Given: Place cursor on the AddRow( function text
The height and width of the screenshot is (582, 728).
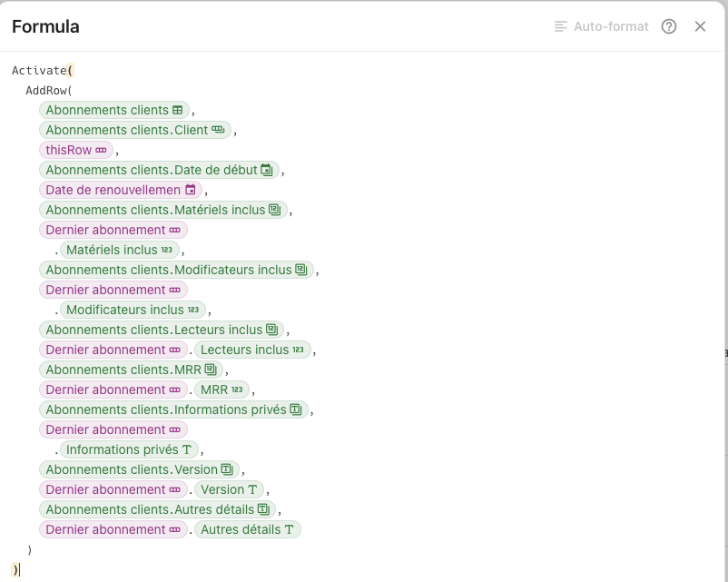Looking at the screenshot, I should (49, 90).
